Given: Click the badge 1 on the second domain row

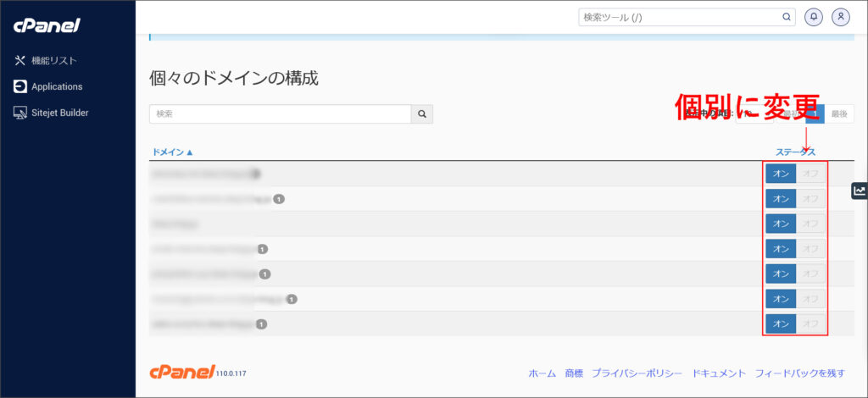Looking at the screenshot, I should click(279, 199).
